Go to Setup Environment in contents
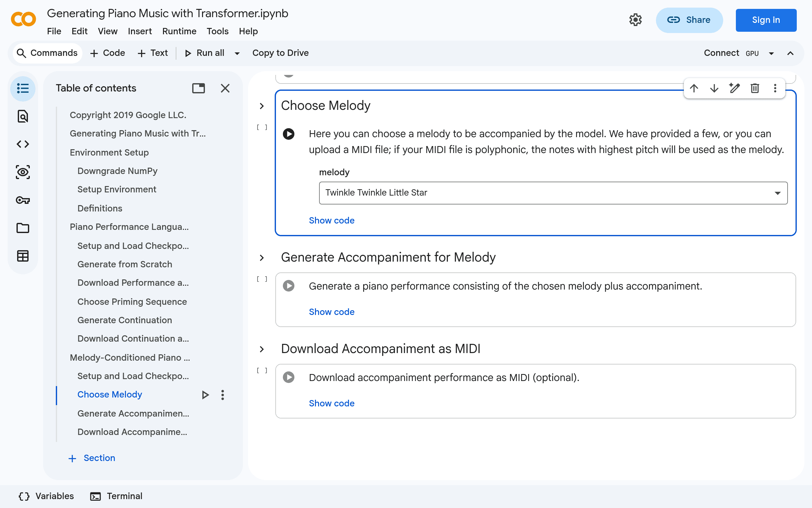 pyautogui.click(x=117, y=190)
